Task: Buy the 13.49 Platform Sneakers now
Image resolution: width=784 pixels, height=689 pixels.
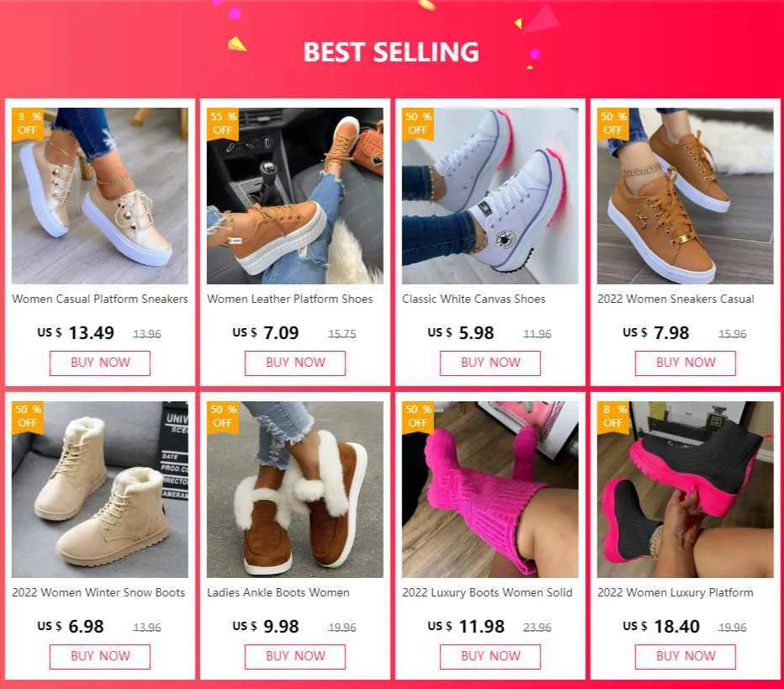Action: coord(100,363)
